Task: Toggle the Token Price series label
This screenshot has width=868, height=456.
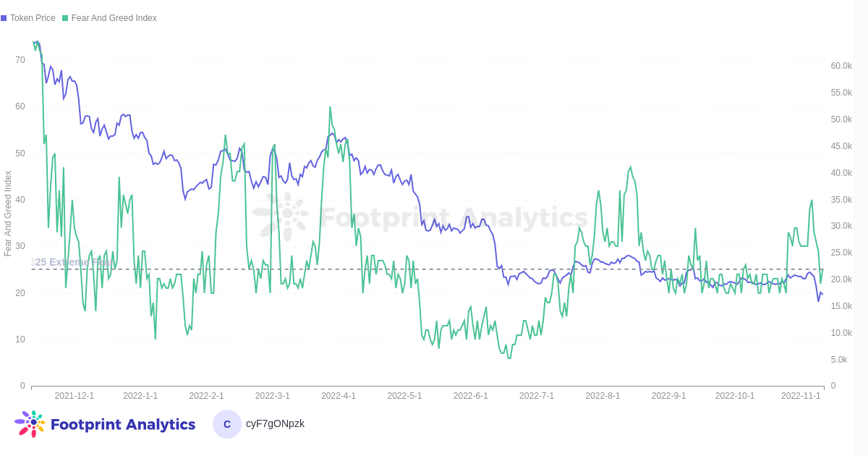Action: pyautogui.click(x=33, y=18)
